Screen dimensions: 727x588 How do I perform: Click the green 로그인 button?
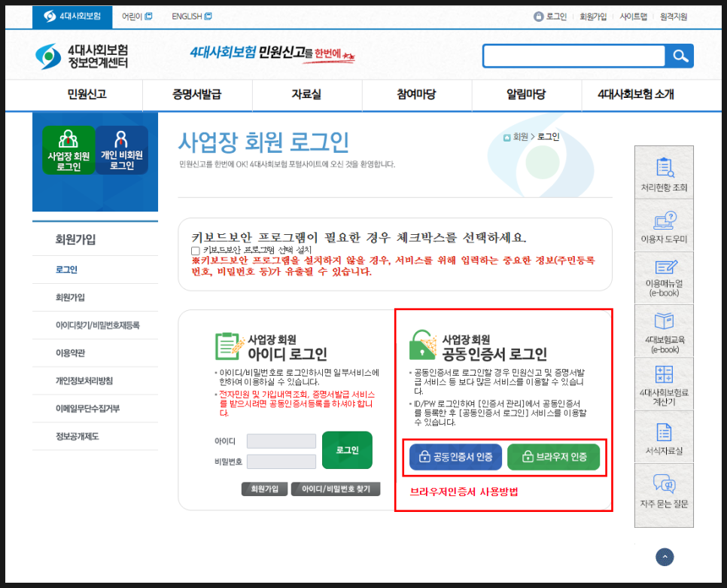pyautogui.click(x=347, y=449)
